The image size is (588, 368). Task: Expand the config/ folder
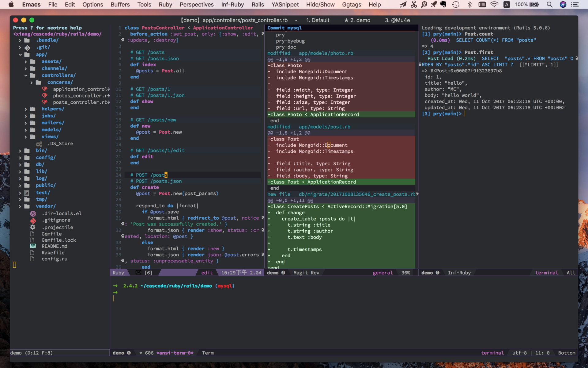pos(20,158)
